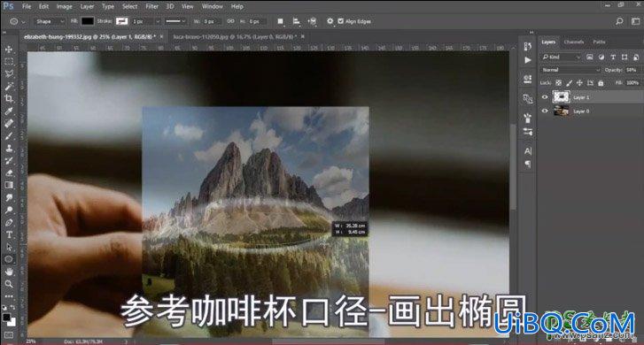Click the foreground color swatch
Screen dimensions: 644x345
[6, 317]
